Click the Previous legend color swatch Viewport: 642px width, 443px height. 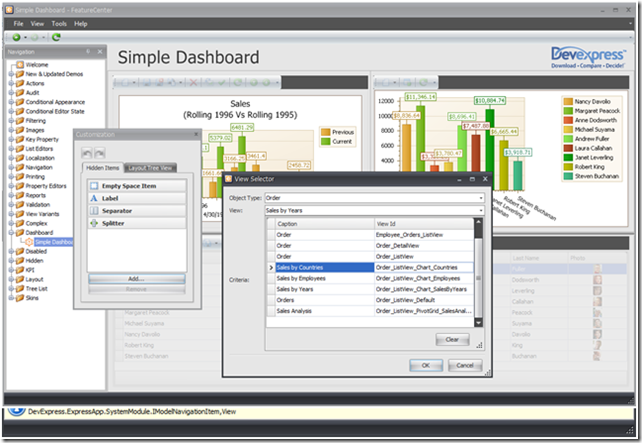click(326, 132)
